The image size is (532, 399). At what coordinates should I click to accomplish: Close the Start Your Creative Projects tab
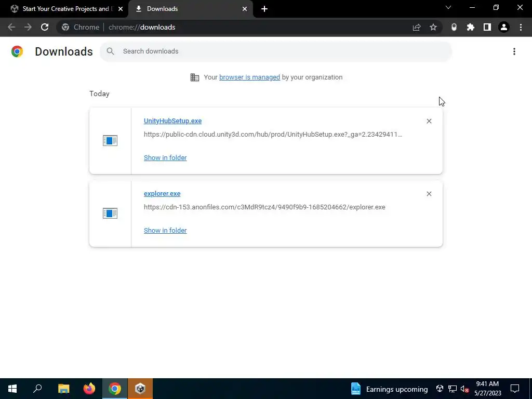click(x=121, y=9)
